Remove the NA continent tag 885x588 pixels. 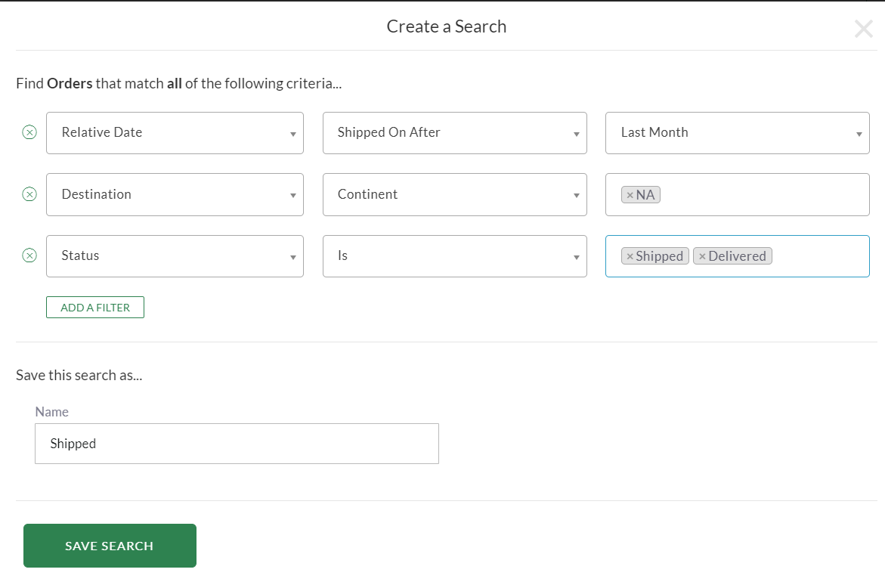[x=630, y=195]
